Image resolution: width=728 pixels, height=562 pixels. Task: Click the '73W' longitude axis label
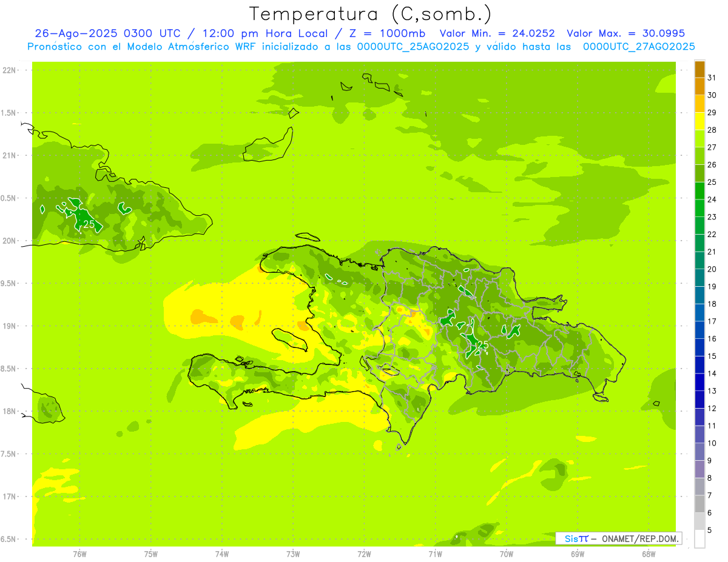coord(293,554)
